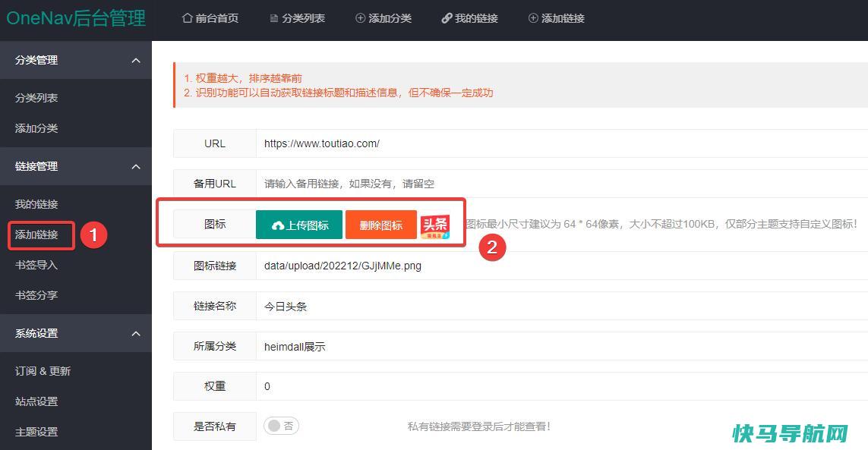Click the OneNav后台管理 logo title

(x=76, y=18)
